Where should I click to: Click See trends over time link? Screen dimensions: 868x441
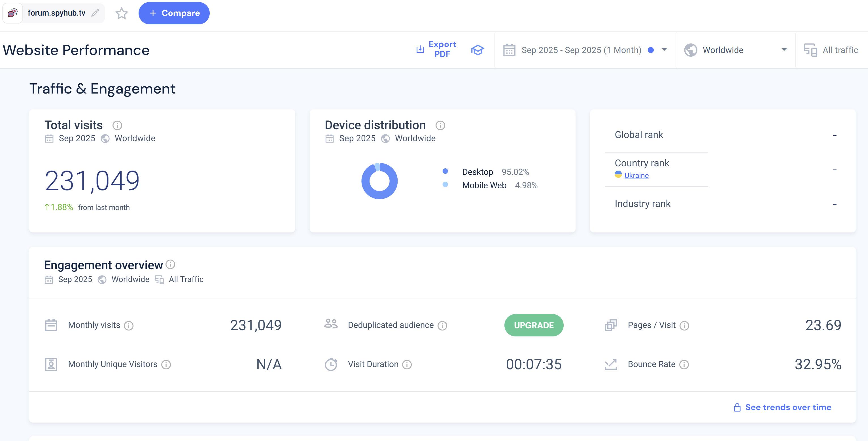[x=788, y=407]
